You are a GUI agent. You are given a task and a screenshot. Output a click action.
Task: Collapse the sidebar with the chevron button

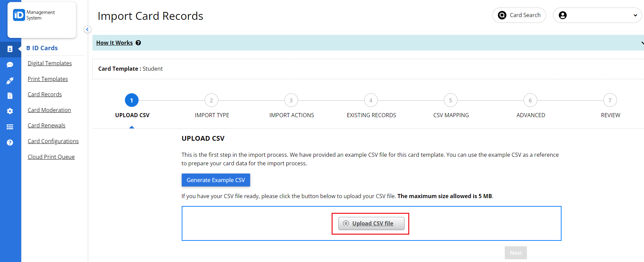pos(88,29)
